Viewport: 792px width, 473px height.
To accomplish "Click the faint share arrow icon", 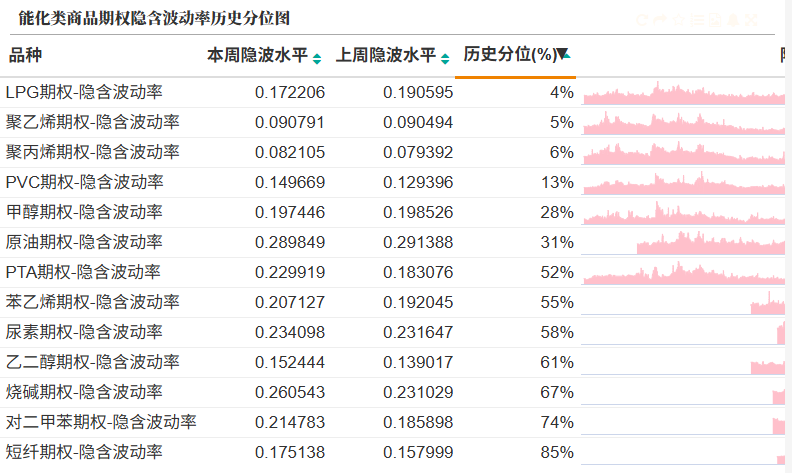I will pos(660,20).
